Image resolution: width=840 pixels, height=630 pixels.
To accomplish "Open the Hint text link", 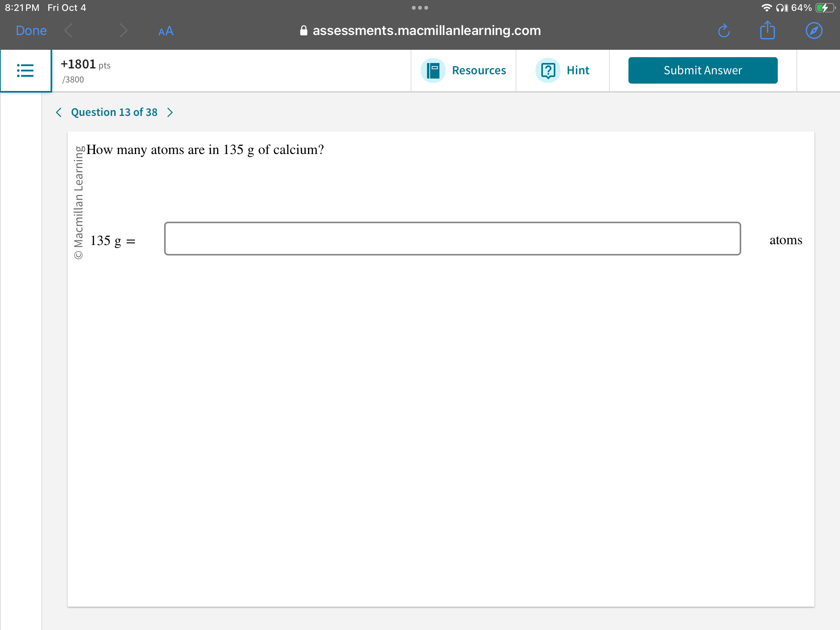I will tap(578, 70).
